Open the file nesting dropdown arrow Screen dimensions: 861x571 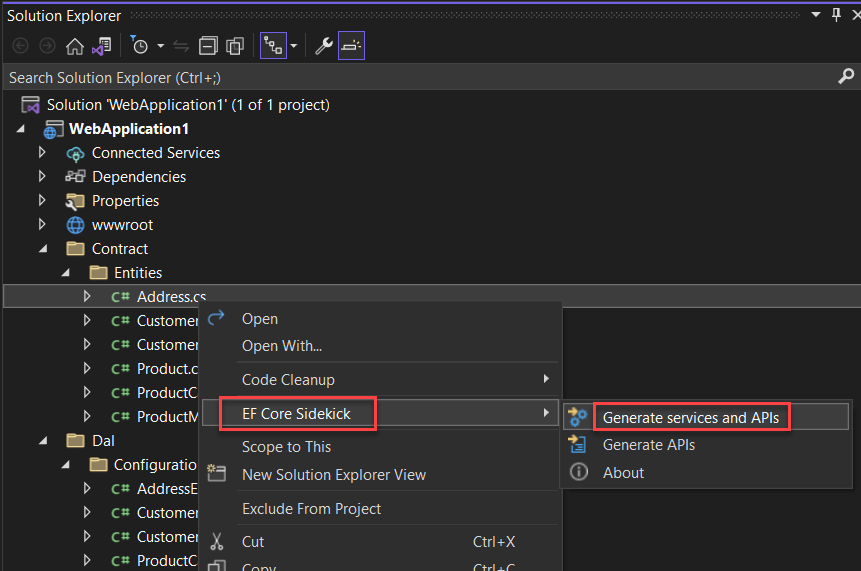click(294, 46)
